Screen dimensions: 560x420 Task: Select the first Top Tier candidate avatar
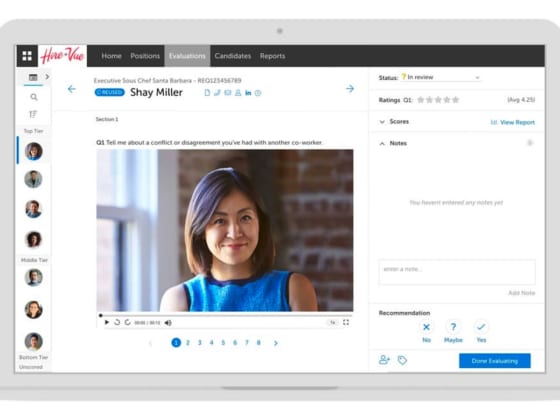coord(34,151)
